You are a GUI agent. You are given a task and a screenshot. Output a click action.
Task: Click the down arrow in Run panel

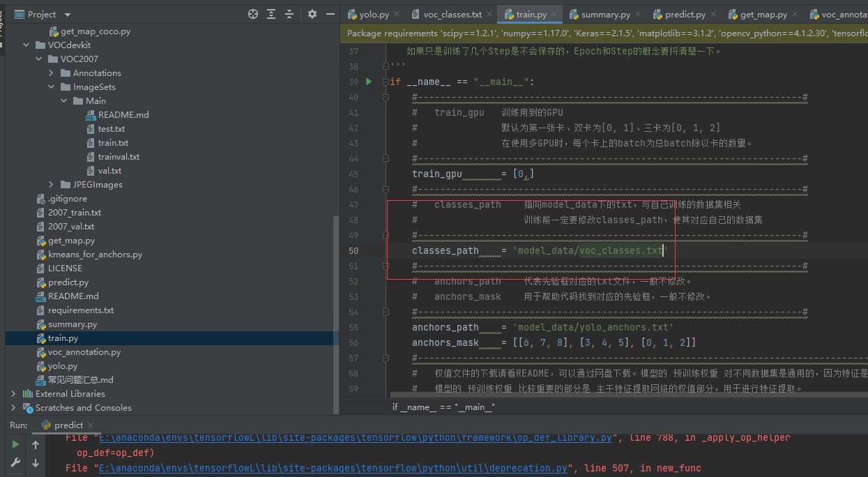pos(36,463)
